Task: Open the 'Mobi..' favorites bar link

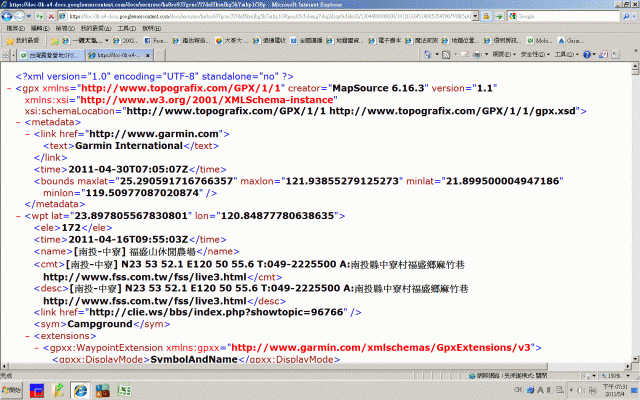Action: point(539,41)
